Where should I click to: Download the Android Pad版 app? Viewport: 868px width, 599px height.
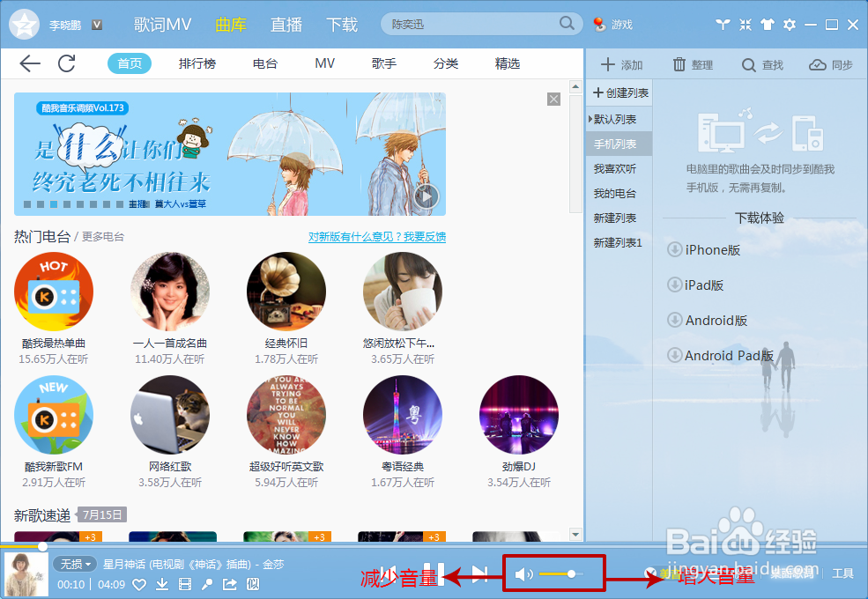tap(720, 355)
